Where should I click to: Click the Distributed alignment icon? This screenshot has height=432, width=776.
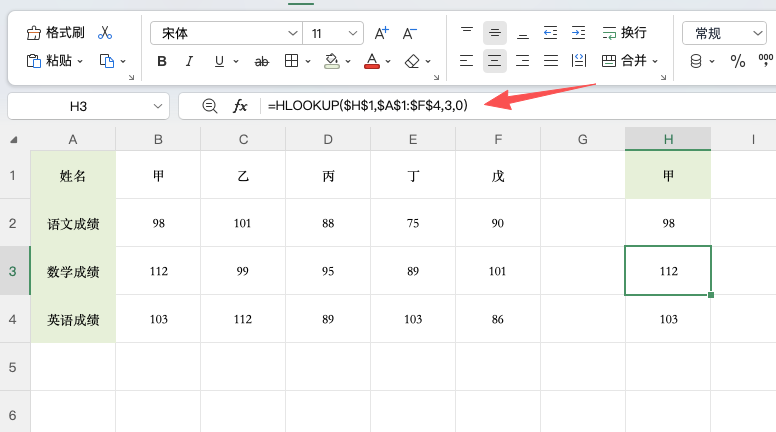579,61
